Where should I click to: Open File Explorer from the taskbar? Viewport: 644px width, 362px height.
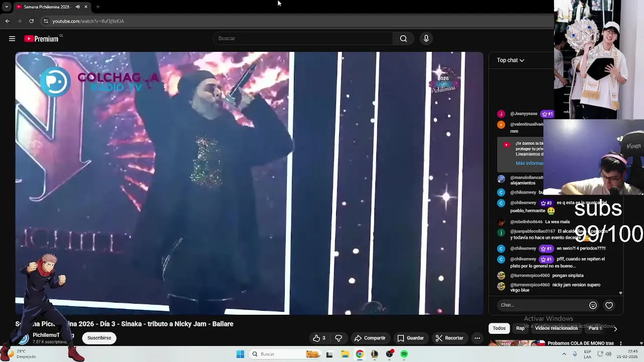[345, 354]
